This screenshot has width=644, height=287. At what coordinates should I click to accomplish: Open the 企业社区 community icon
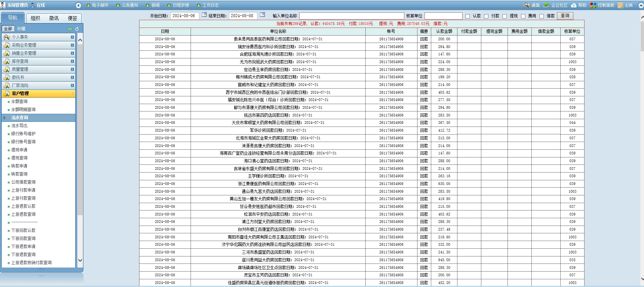546,5
